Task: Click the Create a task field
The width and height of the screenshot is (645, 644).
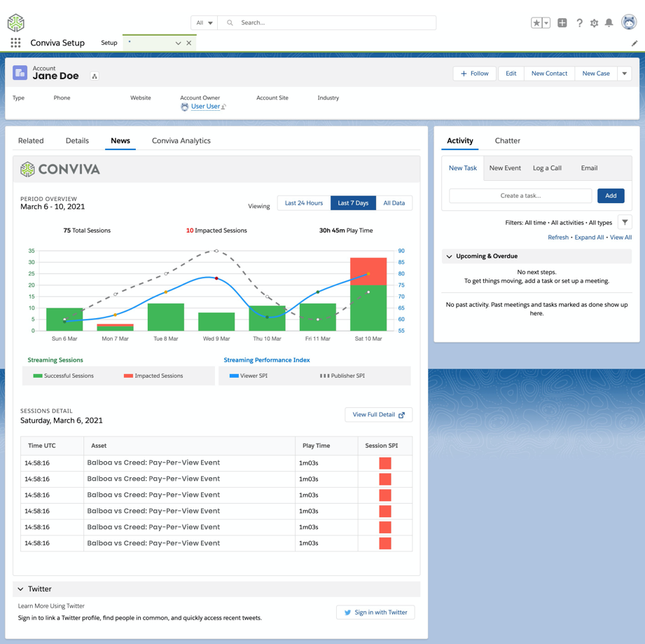Action: coord(520,196)
